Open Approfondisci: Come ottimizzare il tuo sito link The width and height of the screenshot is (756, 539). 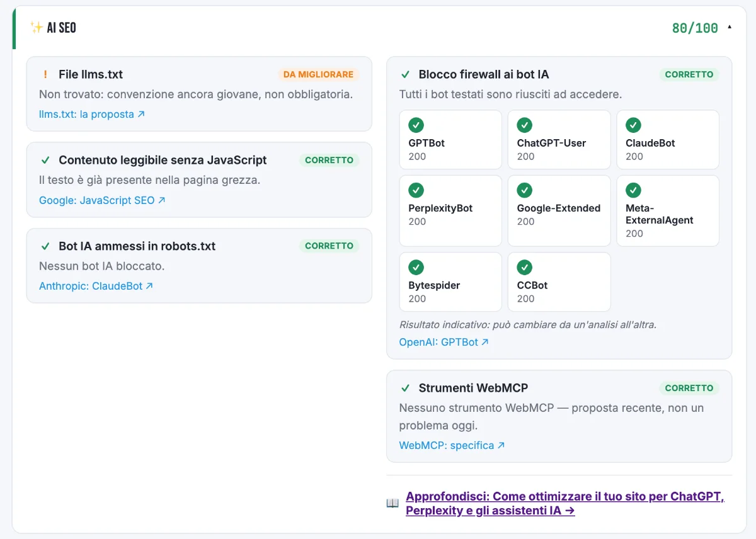565,503
